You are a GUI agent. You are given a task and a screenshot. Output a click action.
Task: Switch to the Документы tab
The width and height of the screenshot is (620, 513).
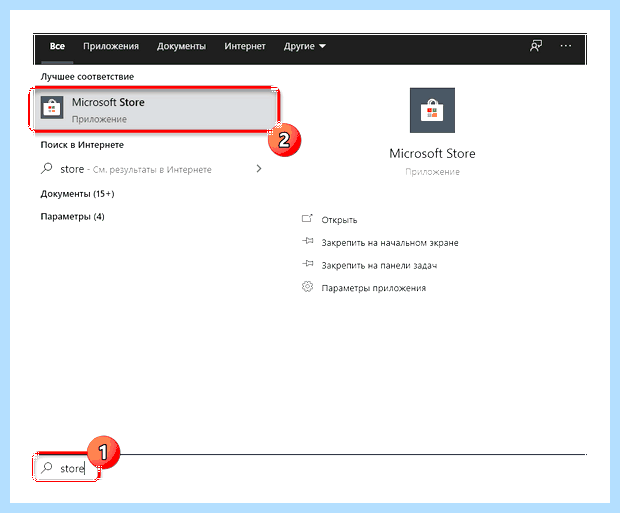pyautogui.click(x=181, y=46)
